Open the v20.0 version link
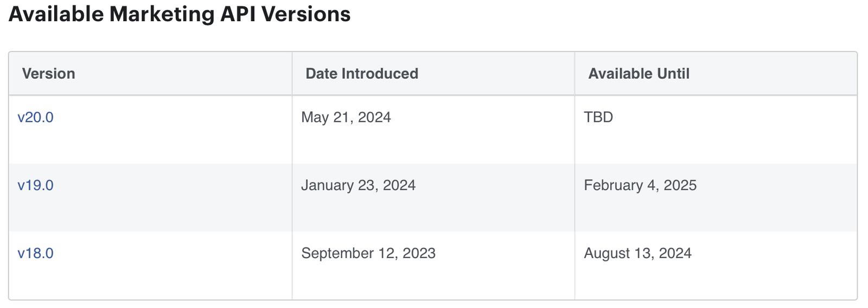This screenshot has width=868, height=308. 35,117
